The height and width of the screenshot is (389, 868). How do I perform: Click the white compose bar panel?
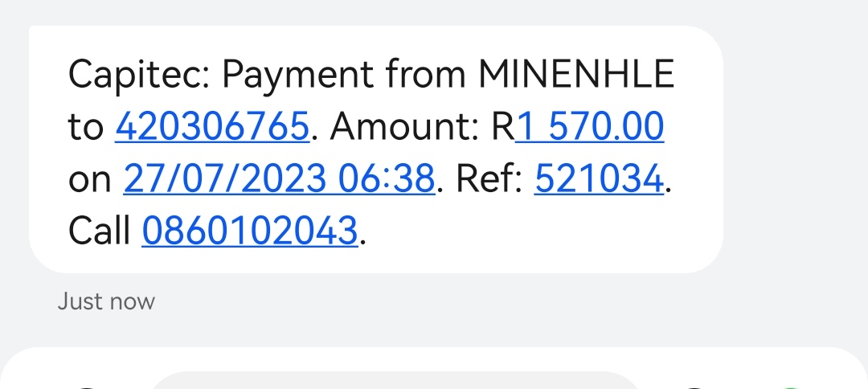(x=434, y=369)
